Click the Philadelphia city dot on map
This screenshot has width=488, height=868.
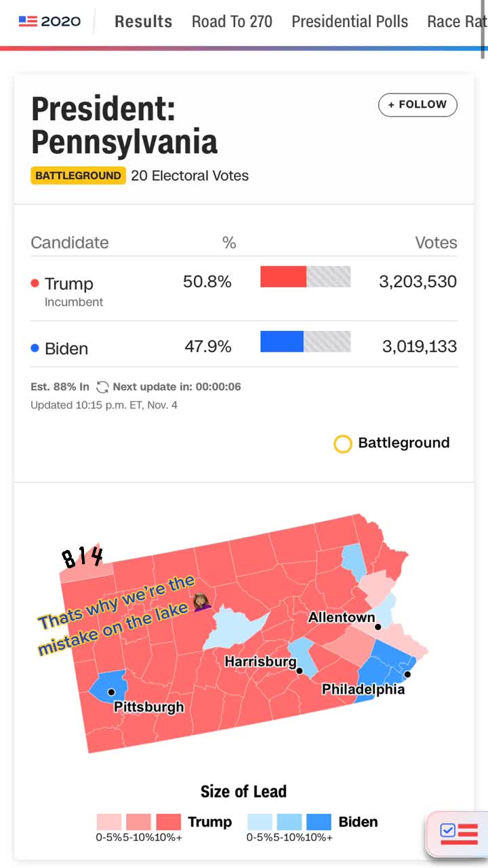pos(407,674)
